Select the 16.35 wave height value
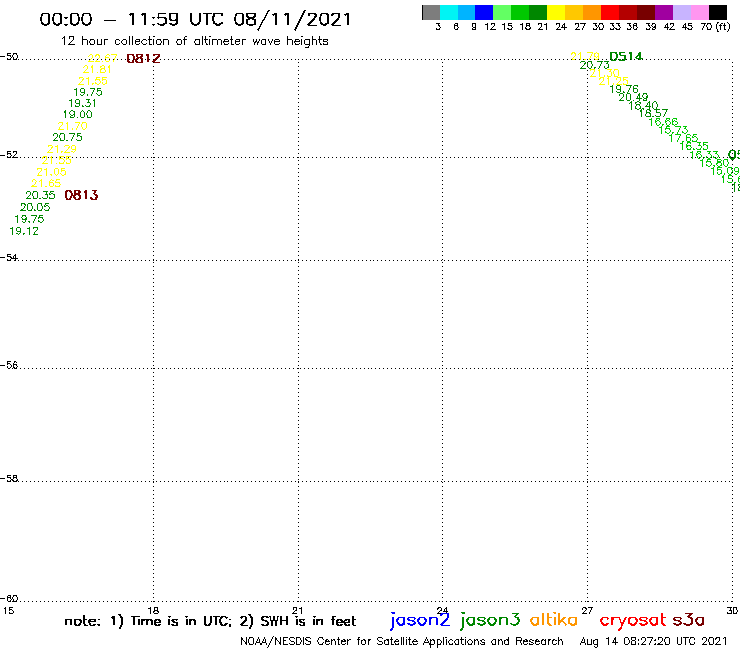 coord(694,146)
